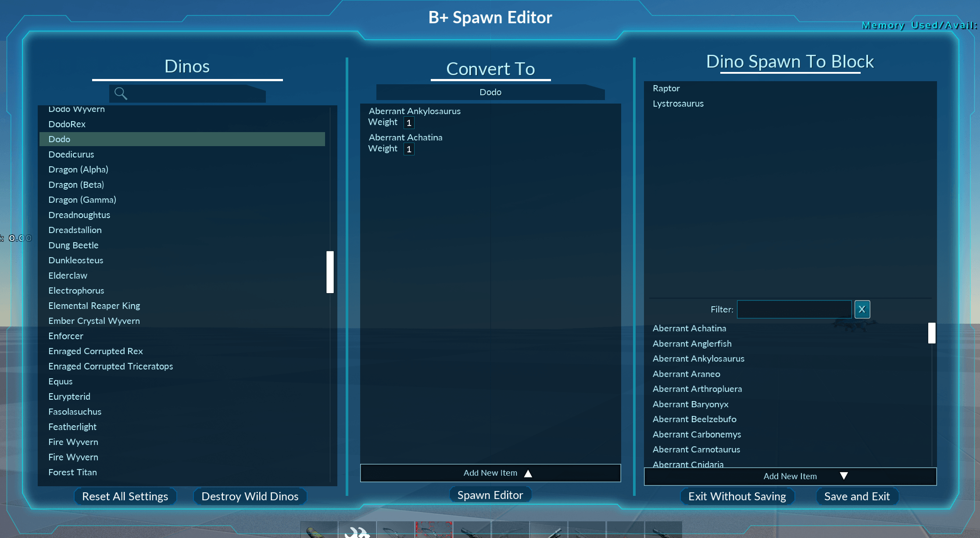
Task: Click the Filter text field
Action: click(x=794, y=309)
